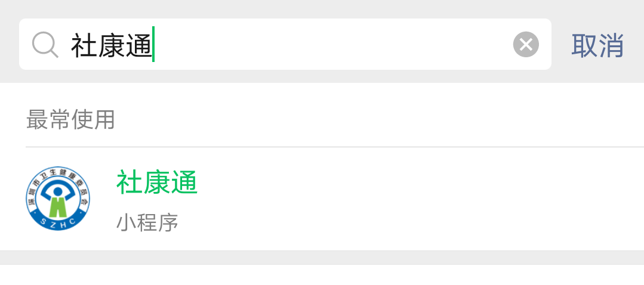This screenshot has width=644, height=285.
Task: Click the green figure in the logo center
Action: [x=58, y=206]
